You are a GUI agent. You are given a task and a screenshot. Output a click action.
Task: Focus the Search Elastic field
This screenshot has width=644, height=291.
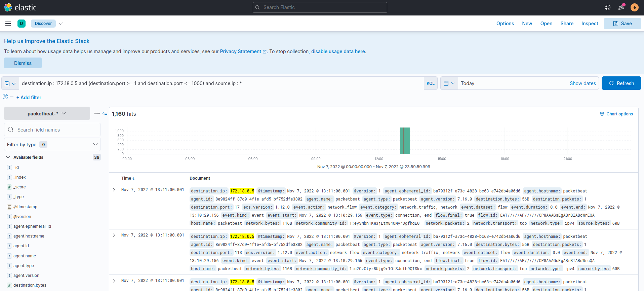tap(320, 7)
